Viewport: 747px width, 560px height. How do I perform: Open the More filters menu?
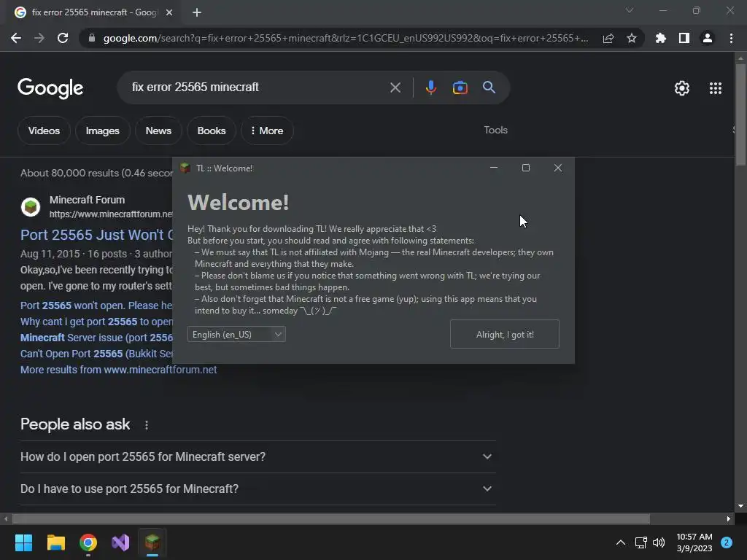pos(267,131)
